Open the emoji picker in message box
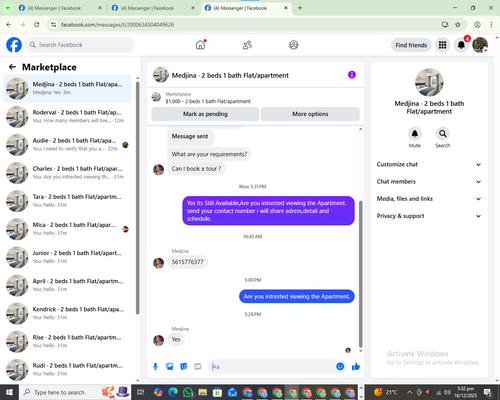This screenshot has width=500, height=400. (x=340, y=367)
